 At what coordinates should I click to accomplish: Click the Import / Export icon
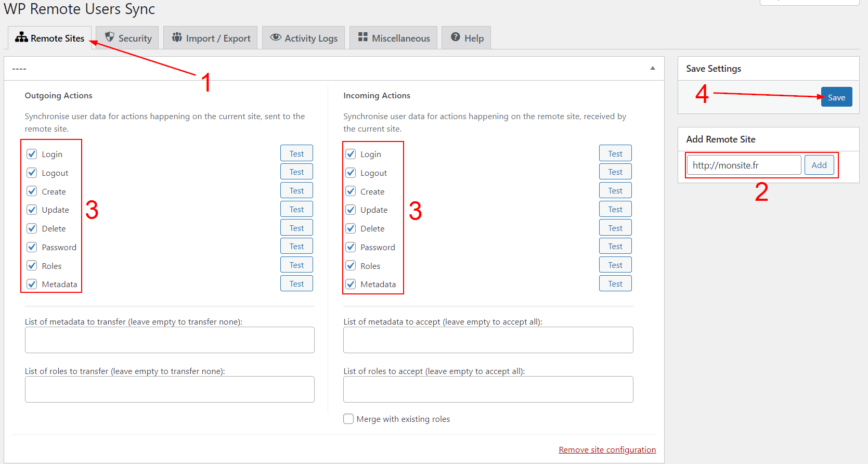point(177,37)
